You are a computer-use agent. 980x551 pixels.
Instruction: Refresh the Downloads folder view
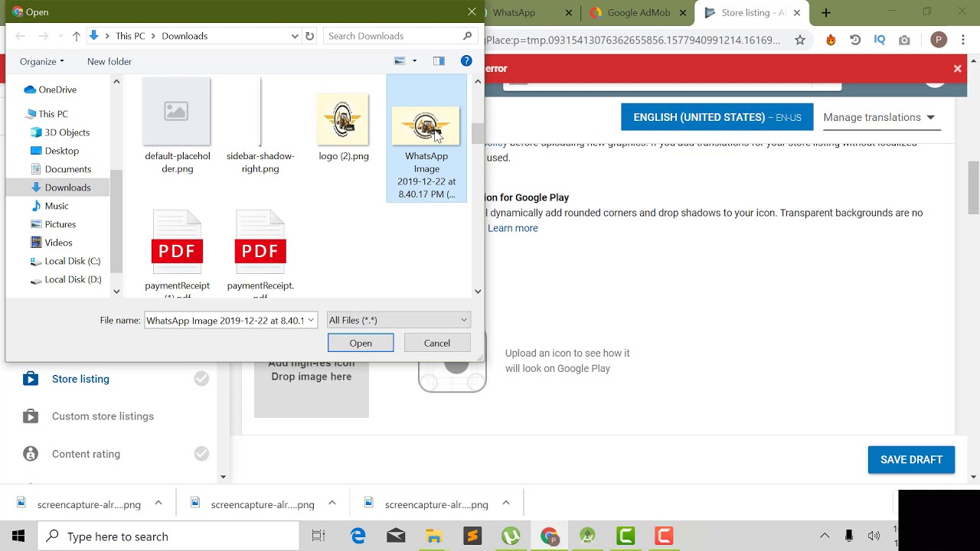click(x=309, y=36)
